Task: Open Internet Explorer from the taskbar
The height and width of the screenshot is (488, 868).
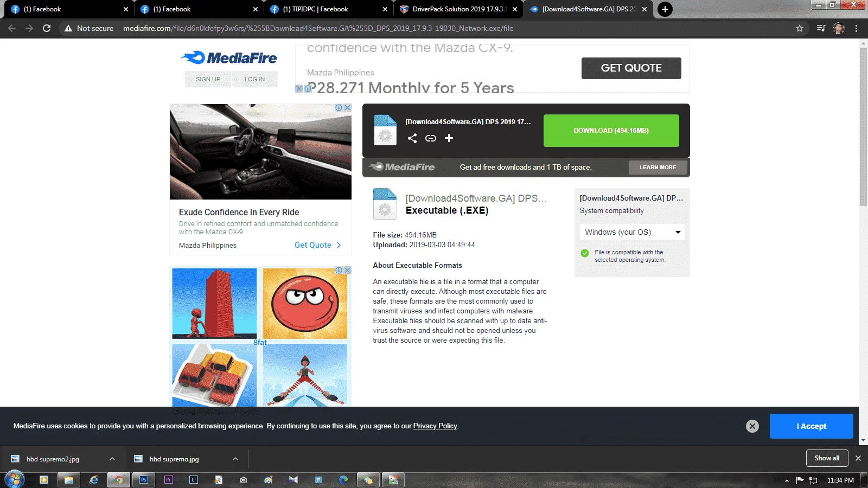Action: (94, 480)
